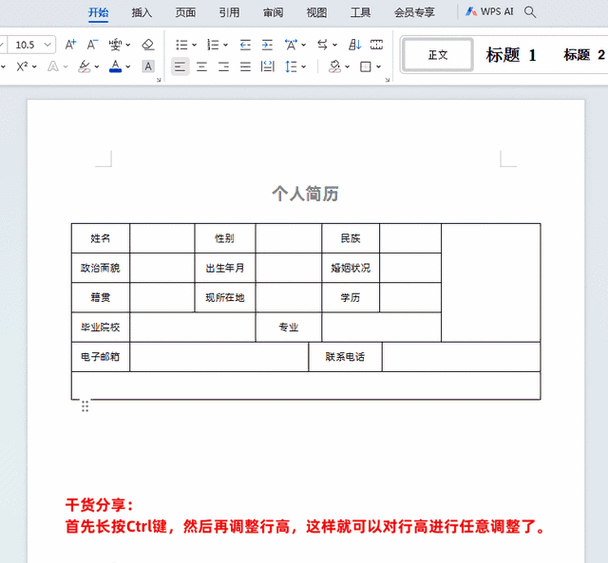Click the 现所在地 table cell
The width and height of the screenshot is (608, 563).
225,297
